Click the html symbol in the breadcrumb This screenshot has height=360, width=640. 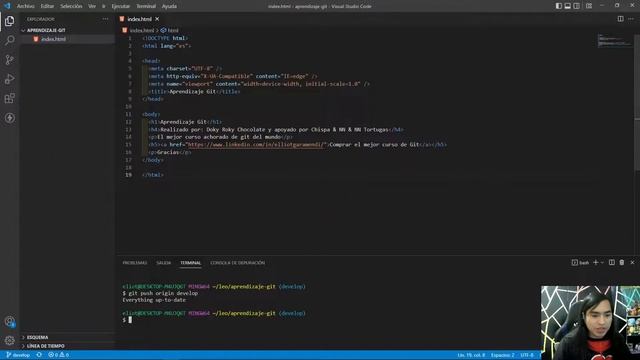[x=173, y=30]
